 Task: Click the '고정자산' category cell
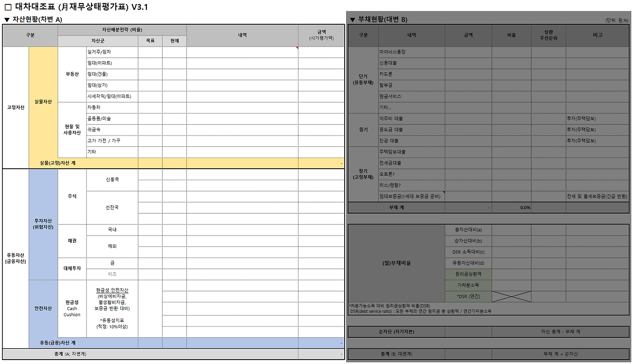(16, 107)
